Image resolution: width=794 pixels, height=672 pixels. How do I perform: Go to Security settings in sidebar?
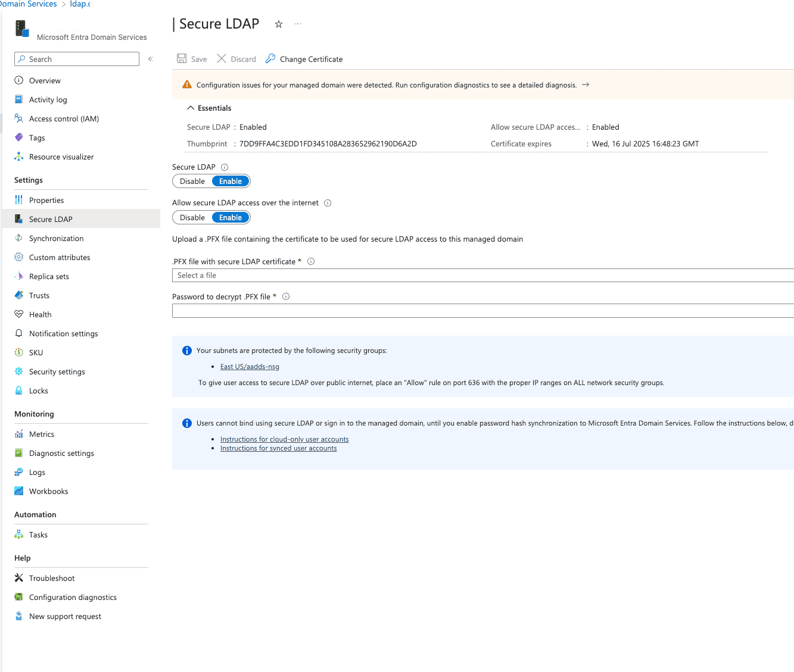57,371
